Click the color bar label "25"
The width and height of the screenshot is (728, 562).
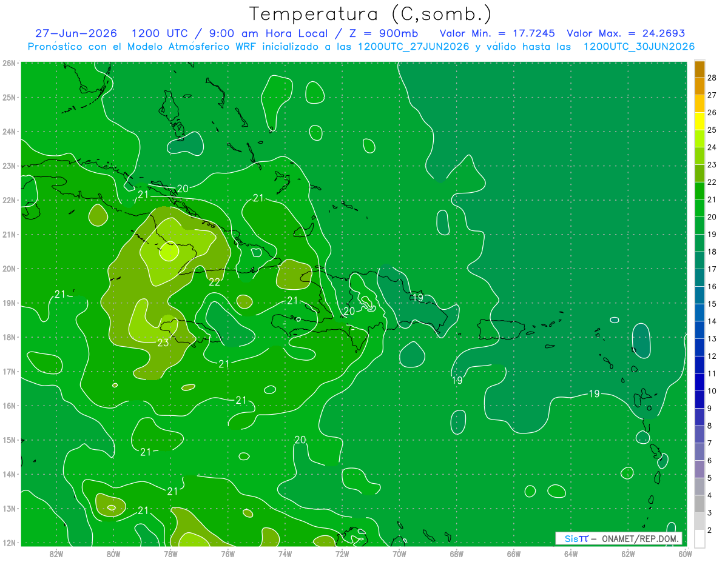click(x=712, y=130)
